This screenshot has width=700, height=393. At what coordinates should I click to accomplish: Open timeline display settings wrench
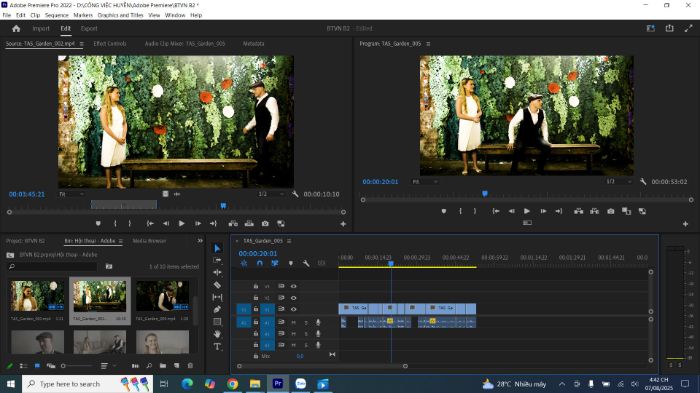click(x=306, y=263)
